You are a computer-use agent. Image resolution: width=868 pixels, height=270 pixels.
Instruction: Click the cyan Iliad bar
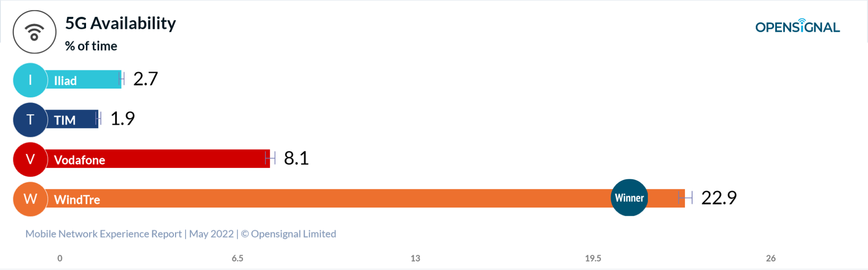pos(97,79)
